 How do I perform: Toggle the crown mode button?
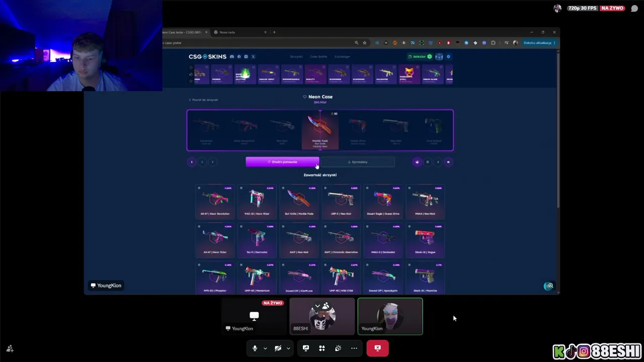pos(417,162)
